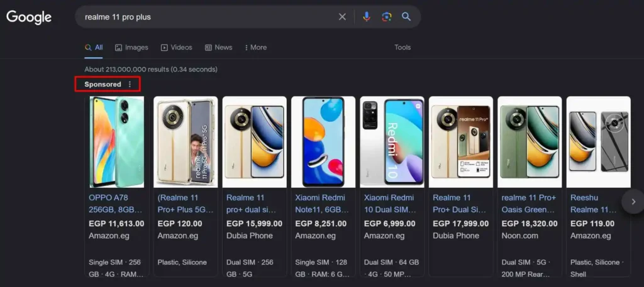
Task: Open Realme 11 Pro+ Dual Sim EGP 17,999 listing
Action: click(460, 203)
